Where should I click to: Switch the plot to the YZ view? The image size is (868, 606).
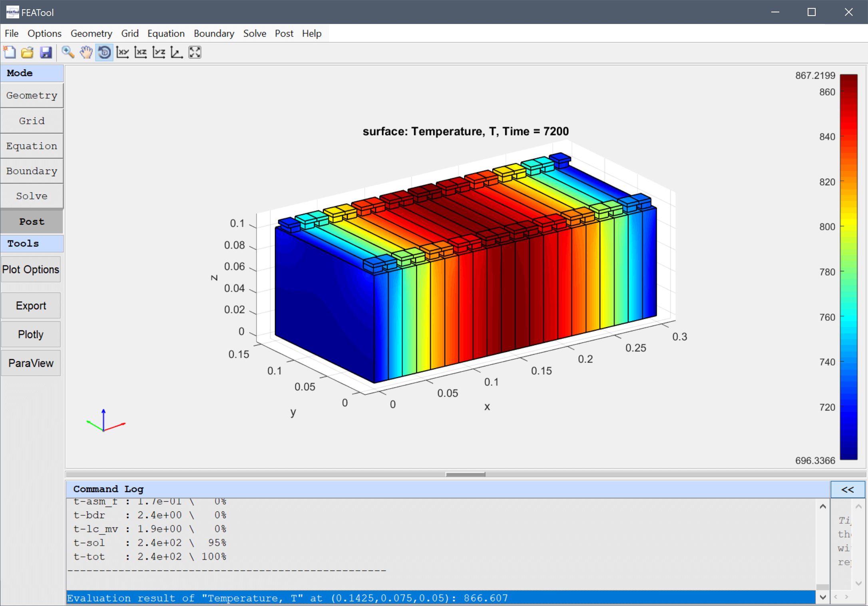tap(159, 52)
